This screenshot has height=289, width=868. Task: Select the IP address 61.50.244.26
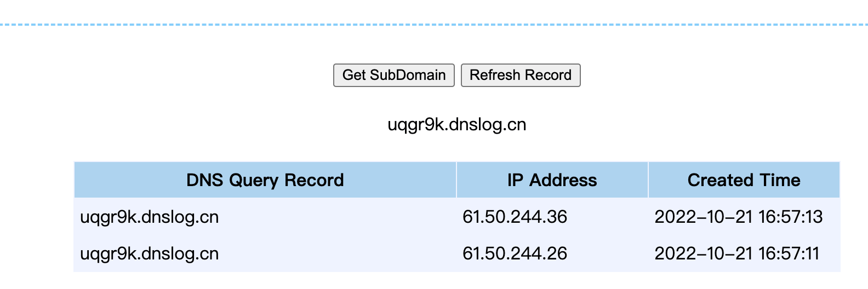(x=515, y=254)
